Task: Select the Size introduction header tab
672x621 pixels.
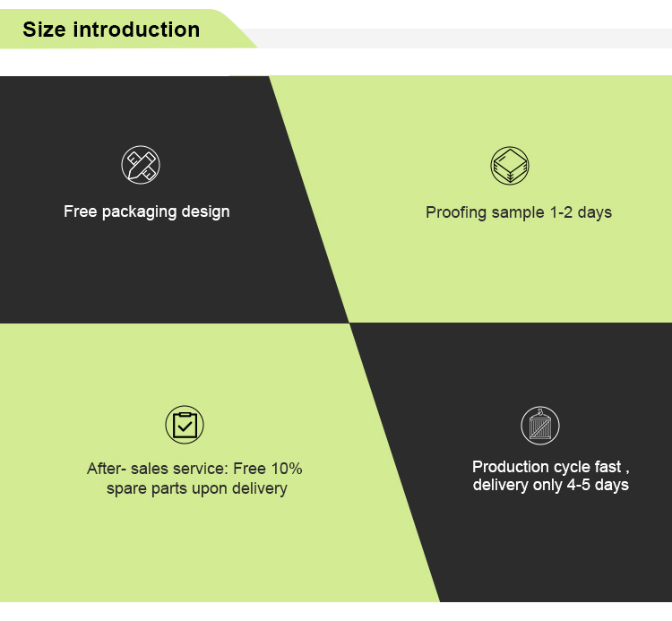Action: [125, 30]
